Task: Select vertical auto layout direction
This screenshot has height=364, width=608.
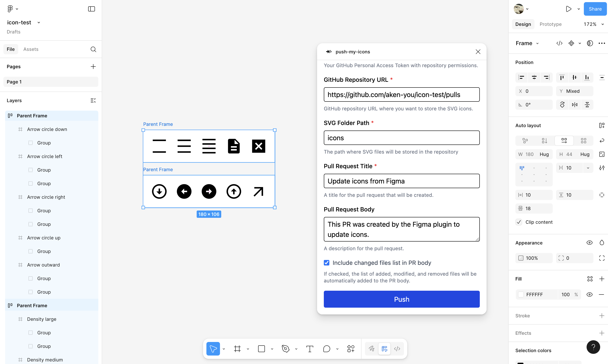Action: [544, 140]
